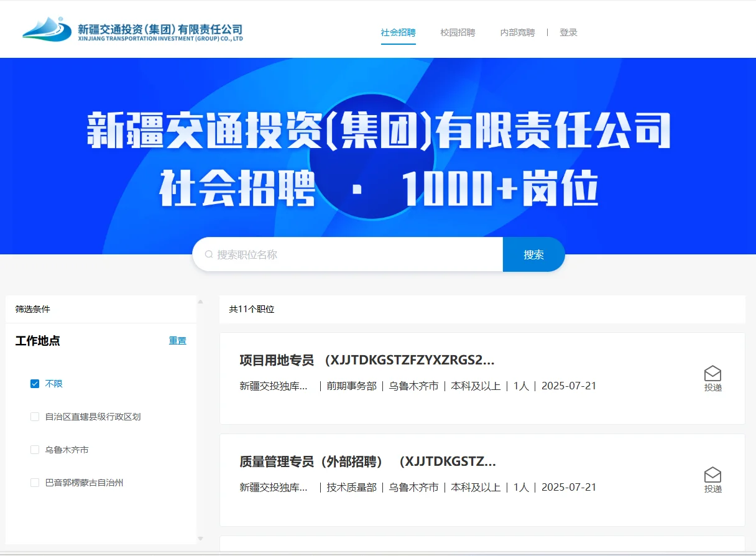Check the 巴音郭楞蒙古自治州 checkbox
Viewport: 756px width, 556px height.
pos(35,483)
